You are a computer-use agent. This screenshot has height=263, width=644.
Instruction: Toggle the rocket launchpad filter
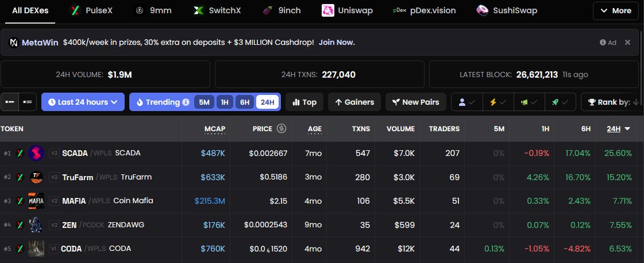point(560,102)
